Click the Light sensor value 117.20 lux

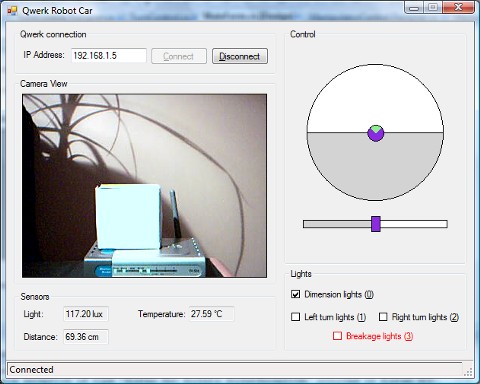click(86, 314)
